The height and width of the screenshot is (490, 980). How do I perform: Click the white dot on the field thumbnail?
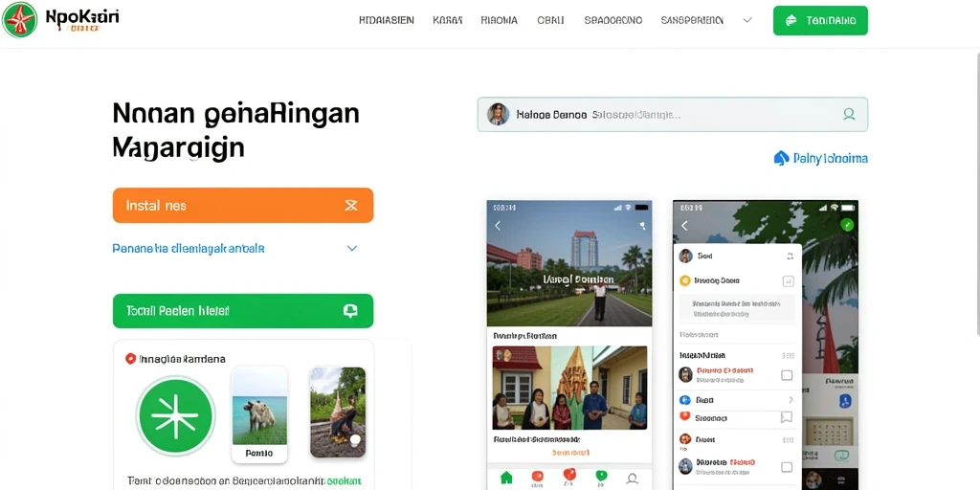355,440
